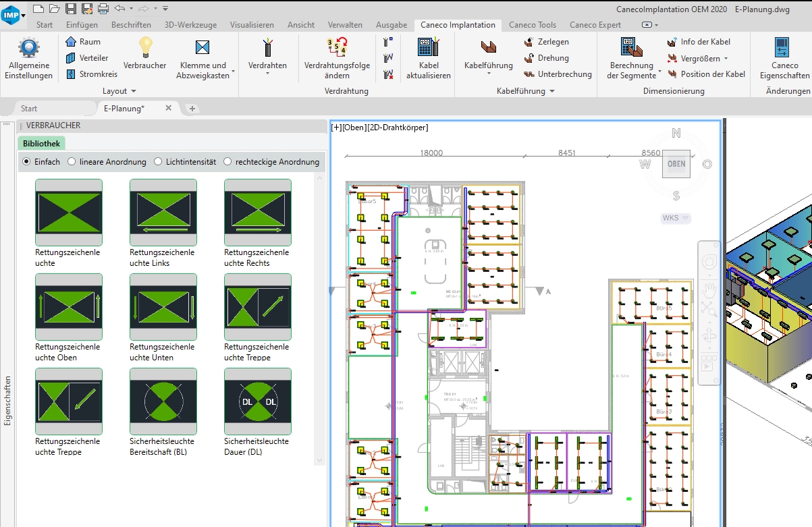This screenshot has width=812, height=527.
Task: Add a new document tab with plus button
Action: tap(192, 109)
